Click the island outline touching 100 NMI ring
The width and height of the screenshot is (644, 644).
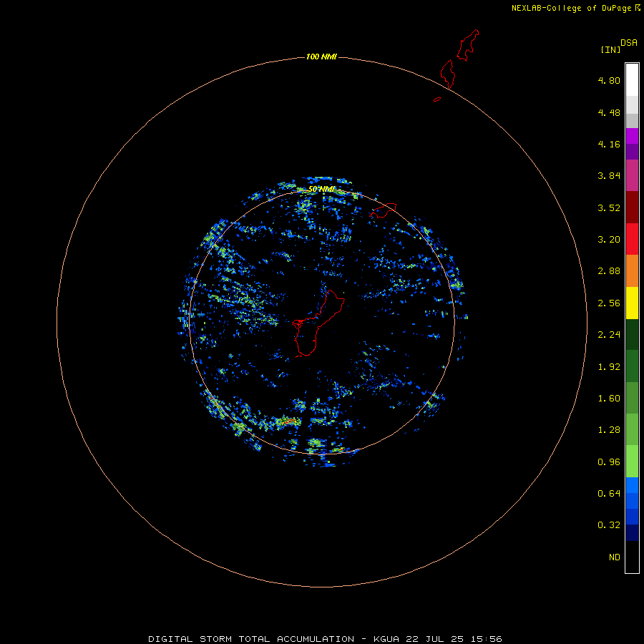pyautogui.click(x=448, y=74)
